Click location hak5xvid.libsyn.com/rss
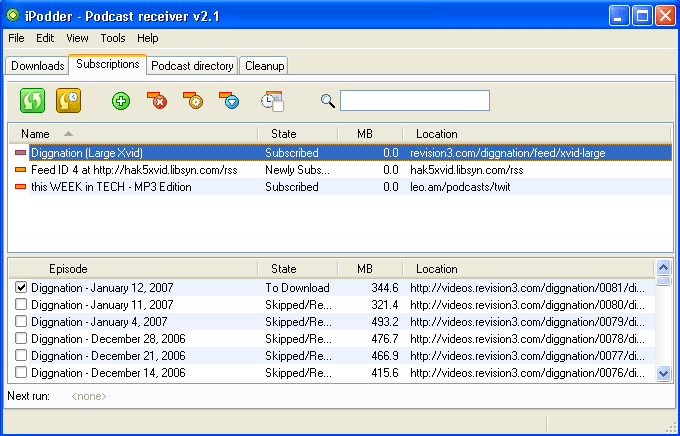 tap(467, 170)
